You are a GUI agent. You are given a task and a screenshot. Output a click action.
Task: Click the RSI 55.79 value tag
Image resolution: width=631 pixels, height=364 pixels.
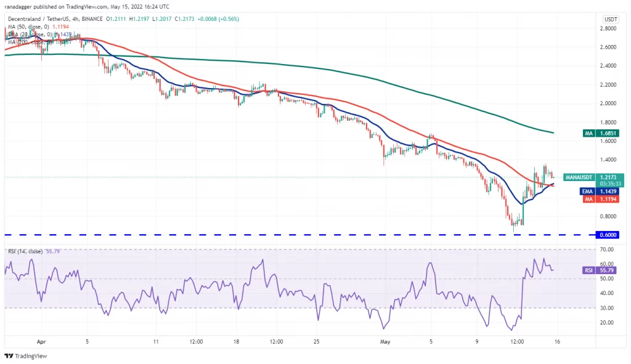[600, 270]
